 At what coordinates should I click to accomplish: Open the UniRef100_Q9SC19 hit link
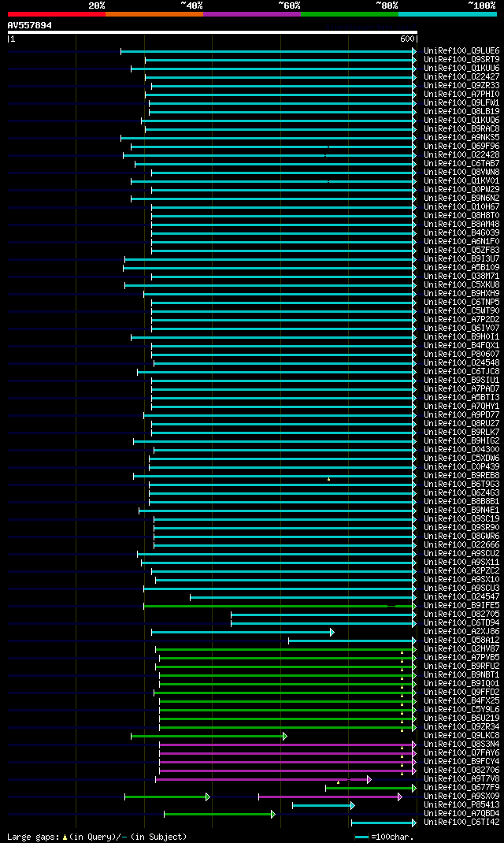point(461,519)
